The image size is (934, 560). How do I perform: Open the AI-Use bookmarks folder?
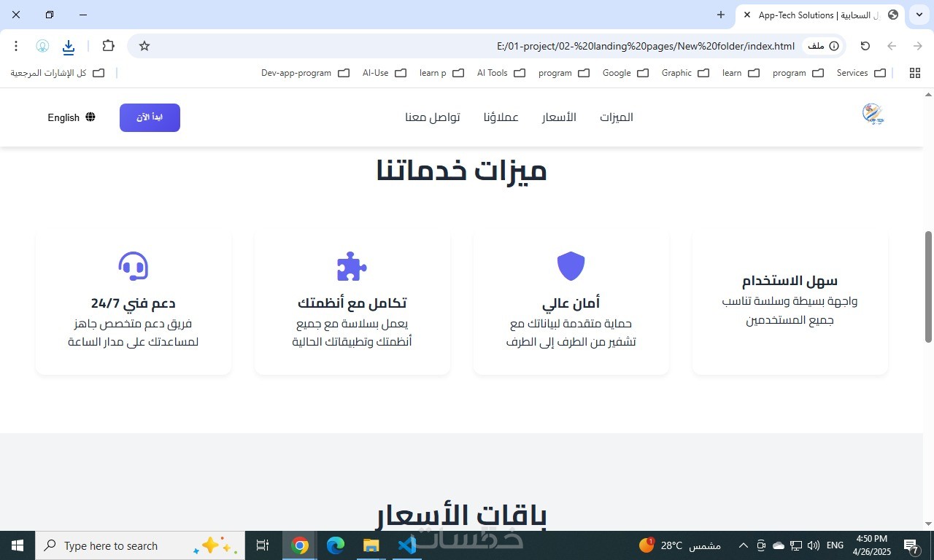pyautogui.click(x=384, y=73)
